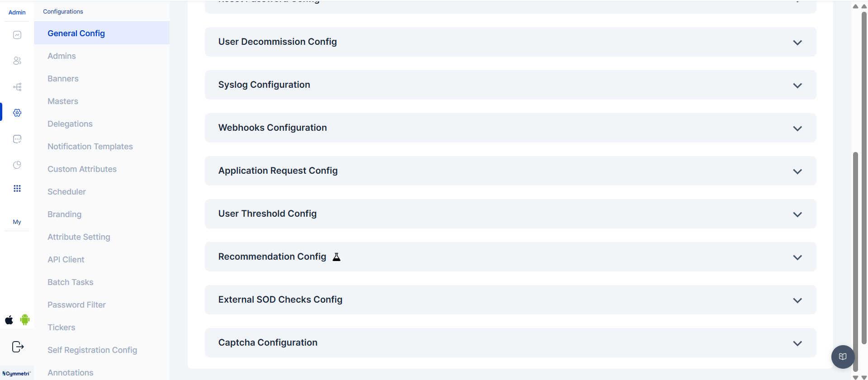
Task: Click the logout icon
Action: (x=18, y=347)
